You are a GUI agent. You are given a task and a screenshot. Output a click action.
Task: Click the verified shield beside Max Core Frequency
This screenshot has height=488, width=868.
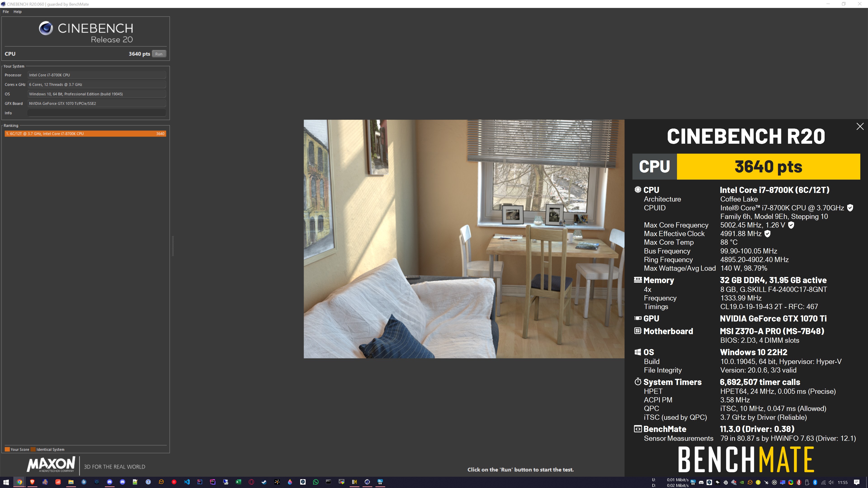[x=791, y=225]
